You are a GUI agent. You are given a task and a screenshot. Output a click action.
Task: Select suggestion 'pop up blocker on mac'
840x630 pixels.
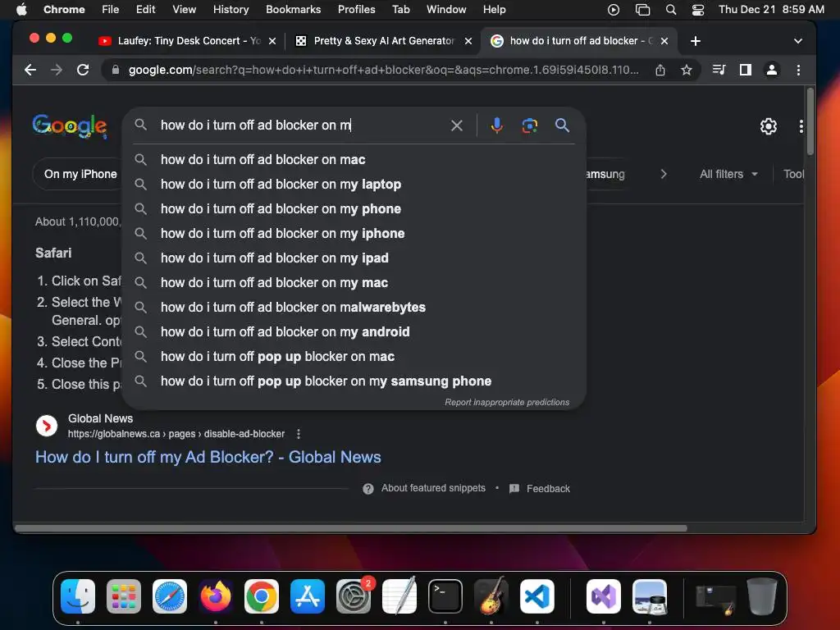[354, 357]
